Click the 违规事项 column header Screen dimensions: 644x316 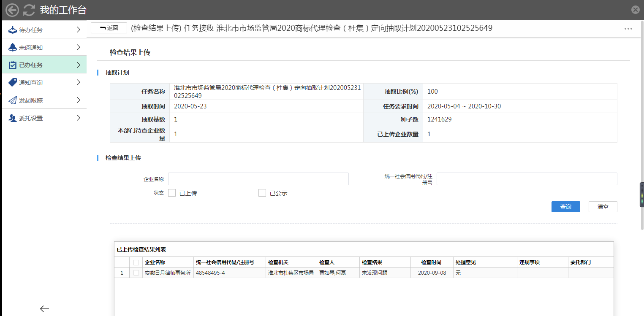[542, 262]
